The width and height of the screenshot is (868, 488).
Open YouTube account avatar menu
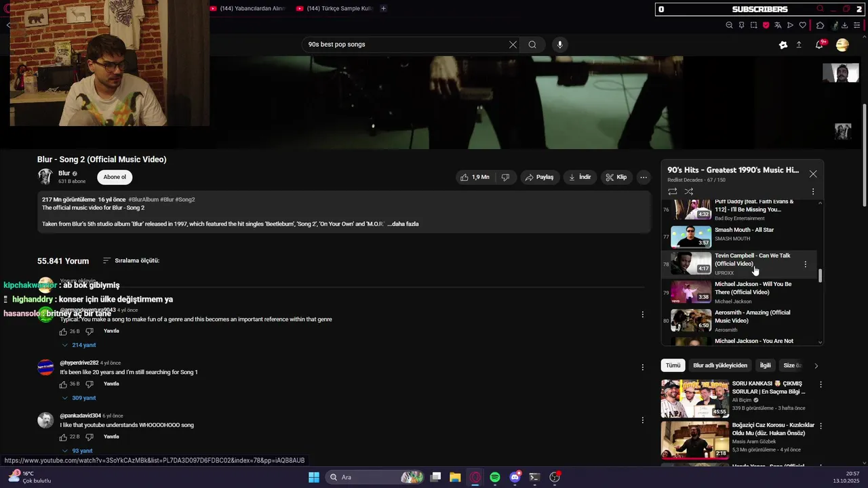pos(842,45)
